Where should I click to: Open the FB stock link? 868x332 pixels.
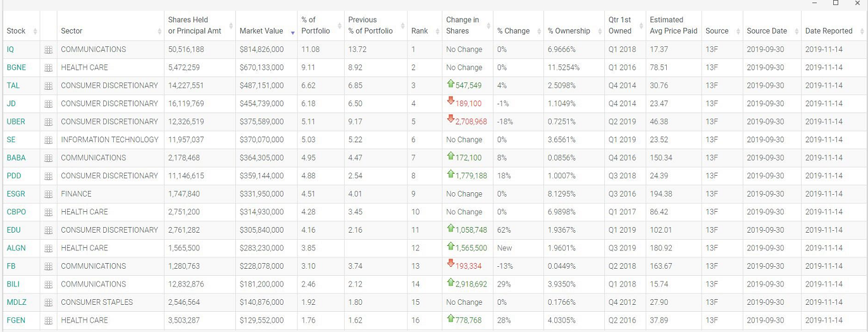11,266
